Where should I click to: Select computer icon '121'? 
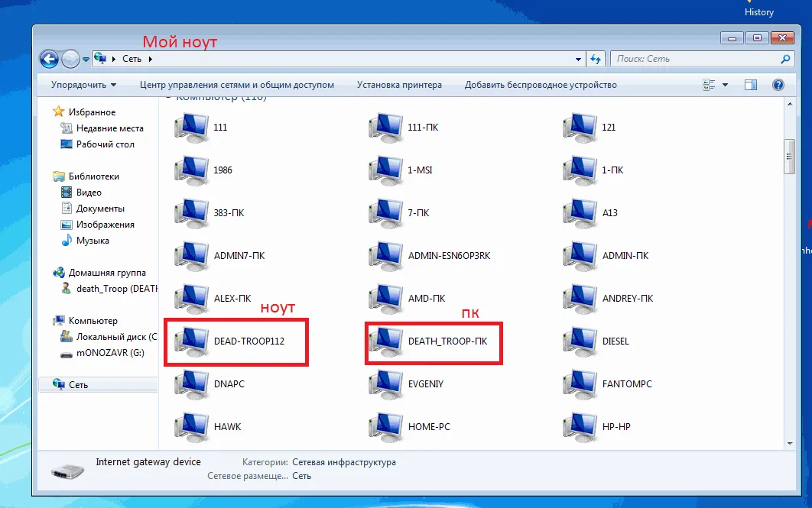(x=580, y=128)
